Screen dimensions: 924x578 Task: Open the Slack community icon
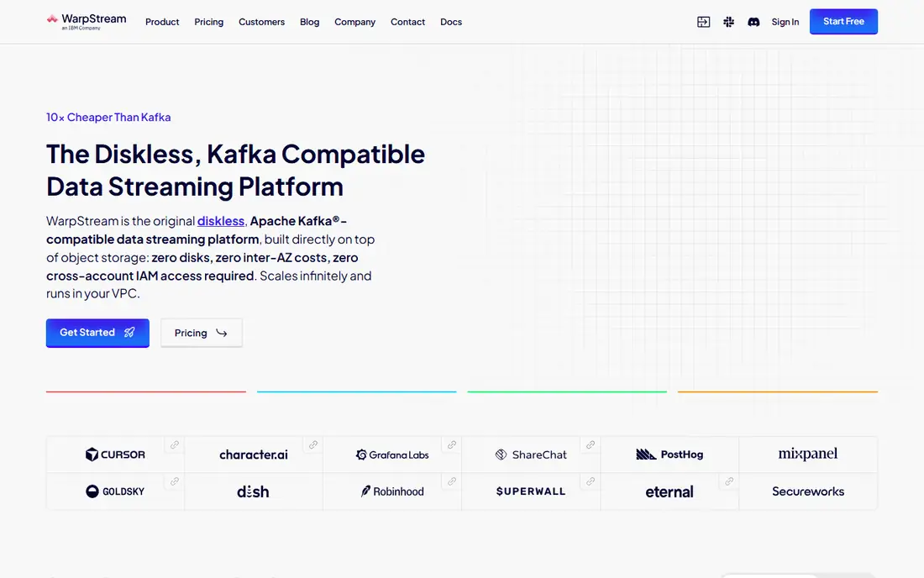point(728,22)
